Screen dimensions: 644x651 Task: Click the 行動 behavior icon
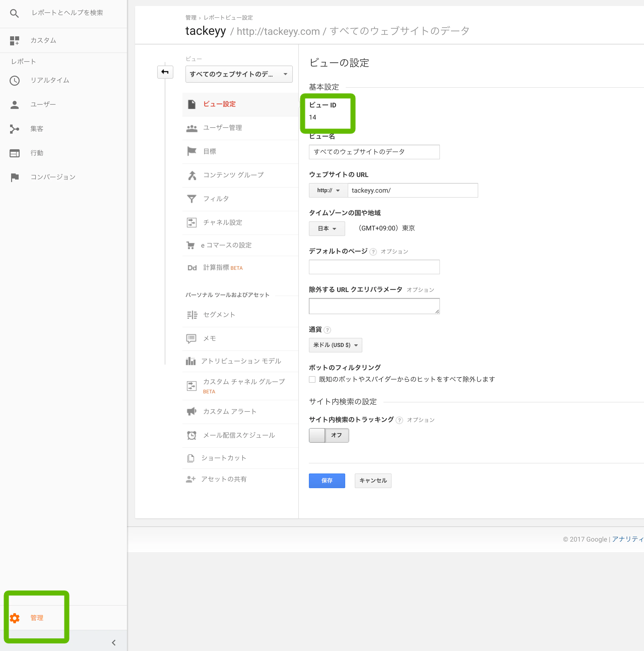point(14,153)
